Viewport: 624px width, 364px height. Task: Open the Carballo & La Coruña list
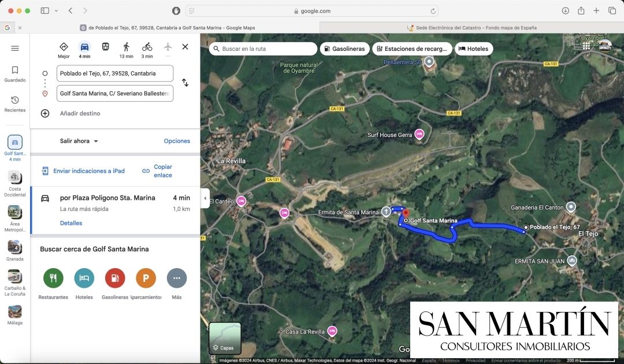click(x=14, y=283)
